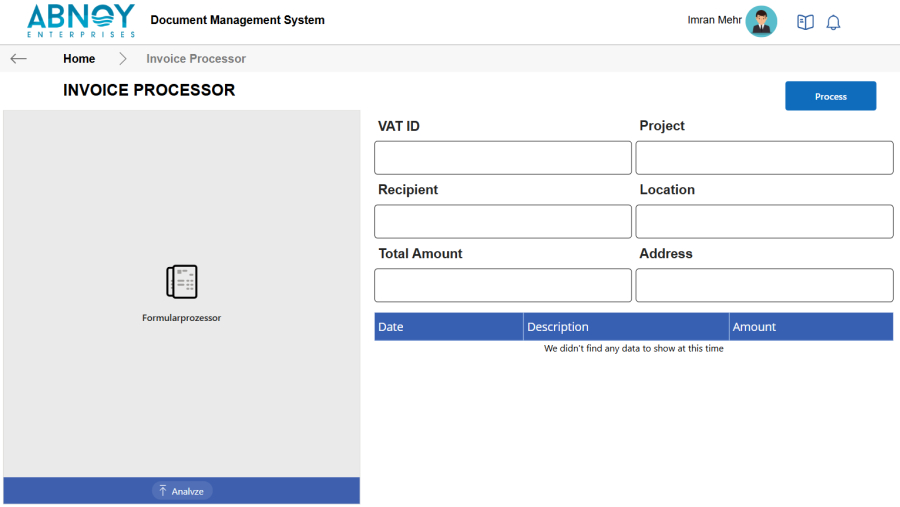Focus the VAT ID input field

tap(503, 158)
